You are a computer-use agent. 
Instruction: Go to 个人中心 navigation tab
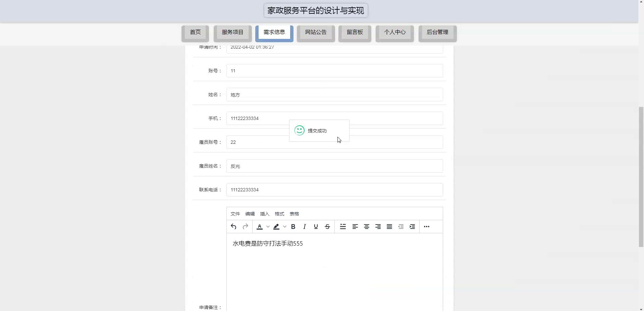394,32
